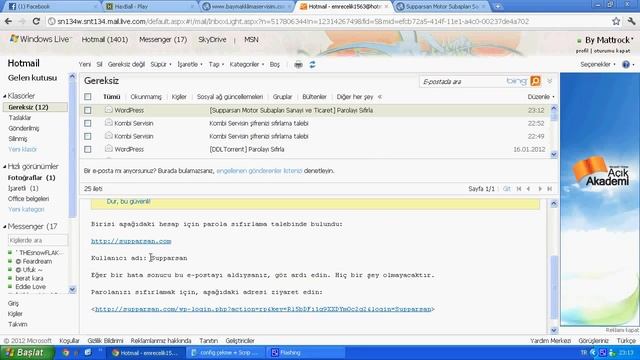The width and height of the screenshot is (640, 360).
Task: Print the message with printer icon
Action: (x=298, y=64)
